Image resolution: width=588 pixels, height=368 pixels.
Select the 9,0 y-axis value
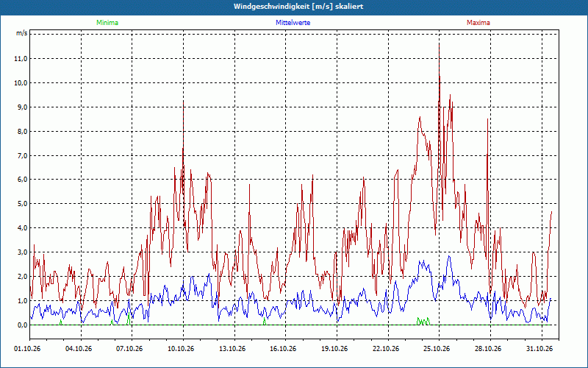point(22,107)
